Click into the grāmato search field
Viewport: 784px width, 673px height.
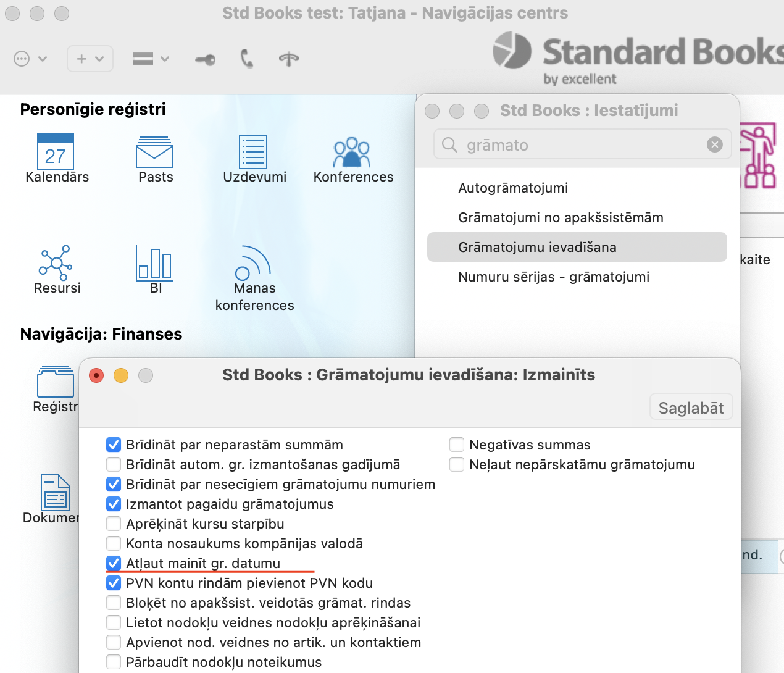[x=574, y=145]
